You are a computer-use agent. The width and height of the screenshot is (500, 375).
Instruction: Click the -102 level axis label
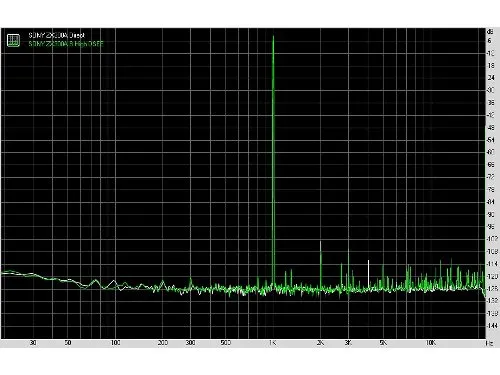[x=492, y=239]
